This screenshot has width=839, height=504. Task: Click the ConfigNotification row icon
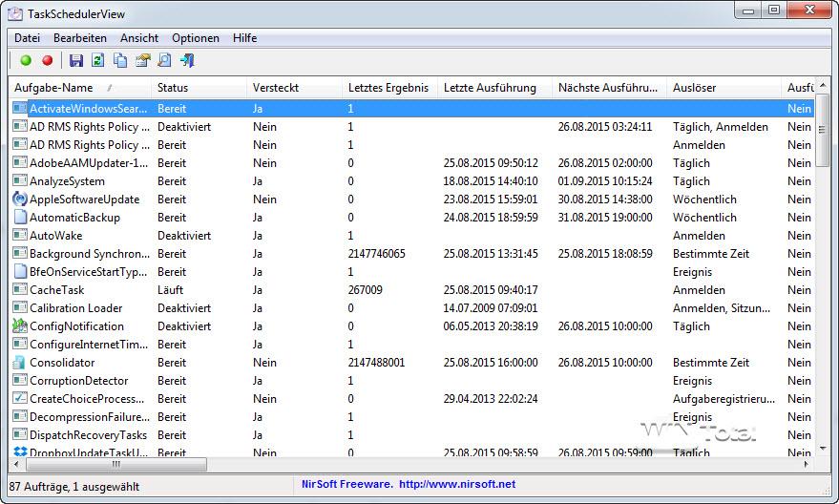coord(20,325)
